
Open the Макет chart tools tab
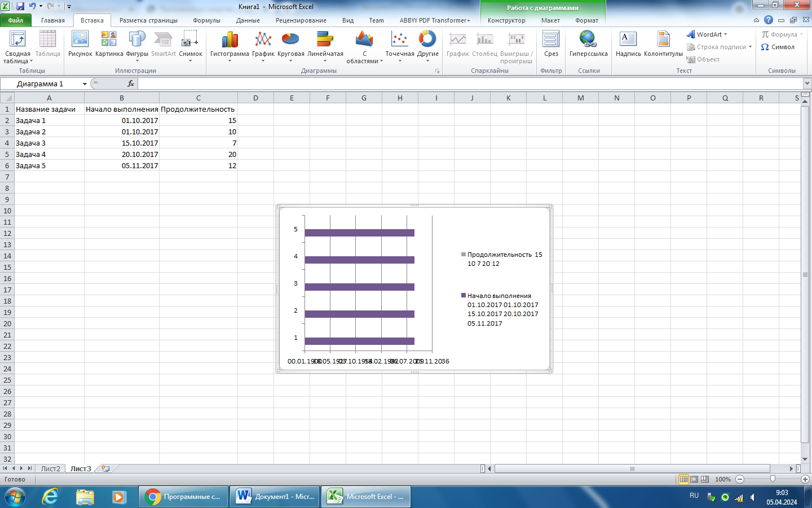(550, 20)
